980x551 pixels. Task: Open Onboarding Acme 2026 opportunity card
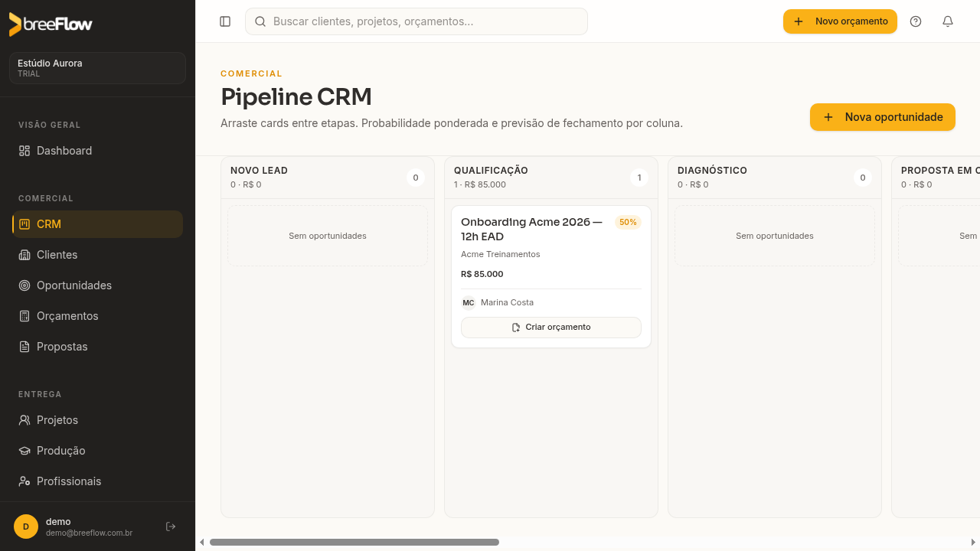click(x=551, y=277)
